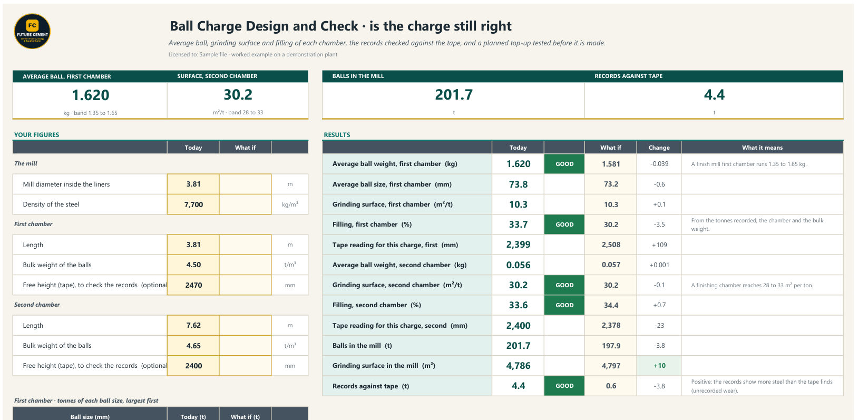Screen dimensions: 868x420
Task: Click the 'Ball Charge Design and Check' title
Action: point(340,26)
